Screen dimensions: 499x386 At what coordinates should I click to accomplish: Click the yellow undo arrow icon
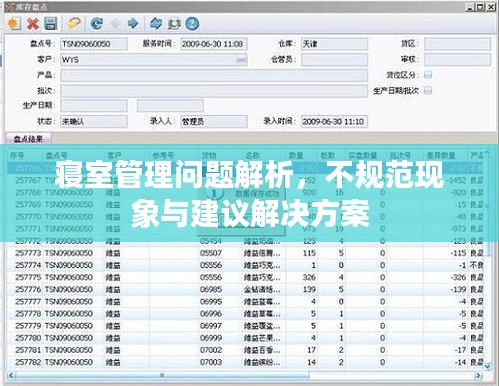pyautogui.click(x=74, y=23)
